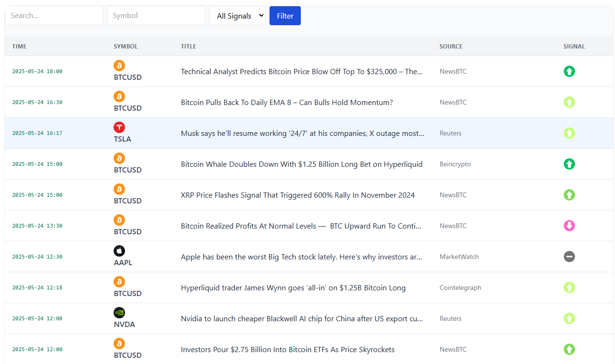The height and width of the screenshot is (364, 615).
Task: Click the pink down signal for Realized Profits
Action: coord(569,226)
